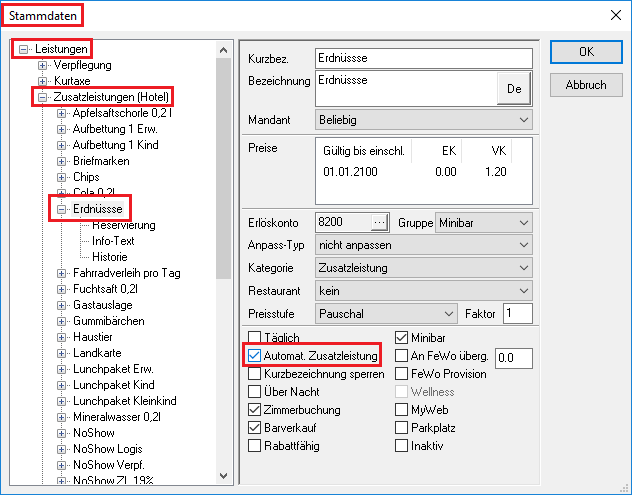
Task: Expand the Verpflegung node
Action: (x=42, y=65)
